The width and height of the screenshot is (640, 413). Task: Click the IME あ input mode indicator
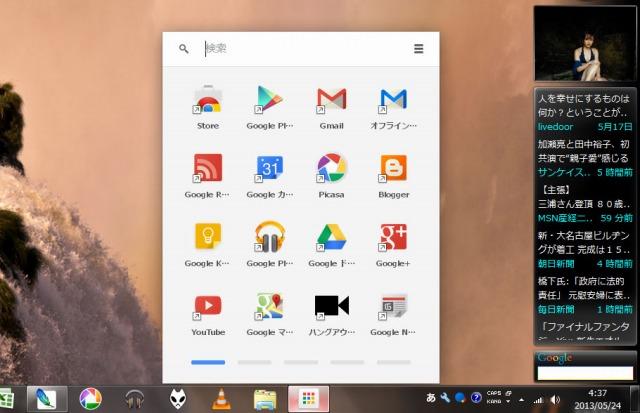coord(431,397)
